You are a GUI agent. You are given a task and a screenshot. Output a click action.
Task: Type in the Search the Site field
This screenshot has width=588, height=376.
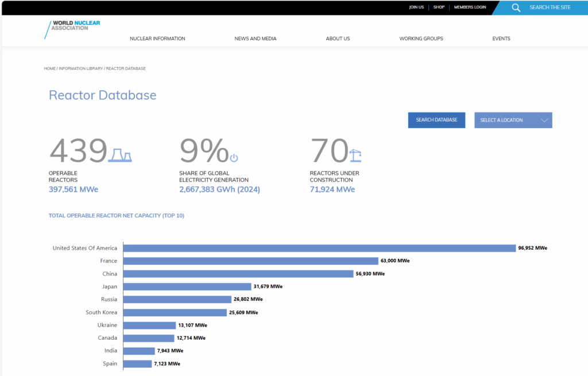tap(550, 7)
